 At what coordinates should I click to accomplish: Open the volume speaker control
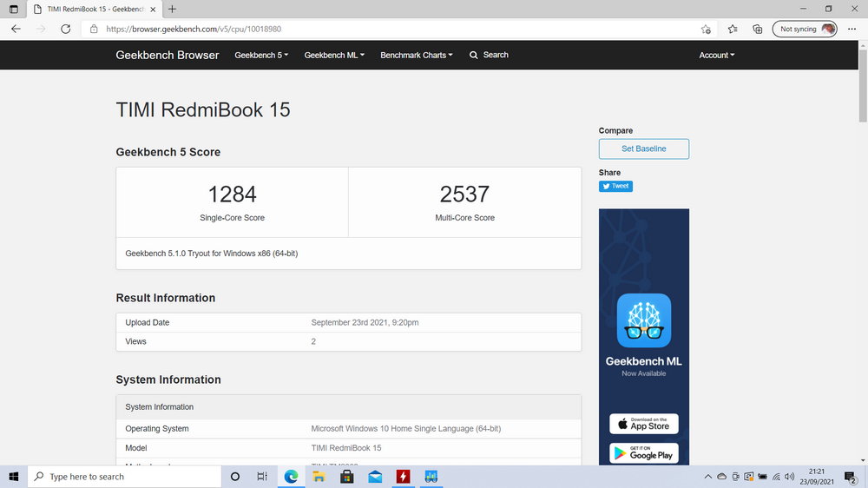coord(790,477)
